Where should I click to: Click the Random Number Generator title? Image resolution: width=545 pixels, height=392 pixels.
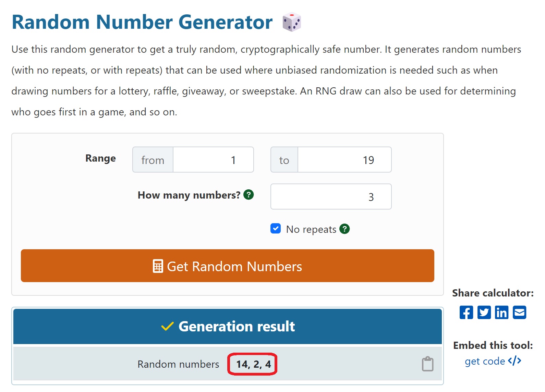coord(142,22)
